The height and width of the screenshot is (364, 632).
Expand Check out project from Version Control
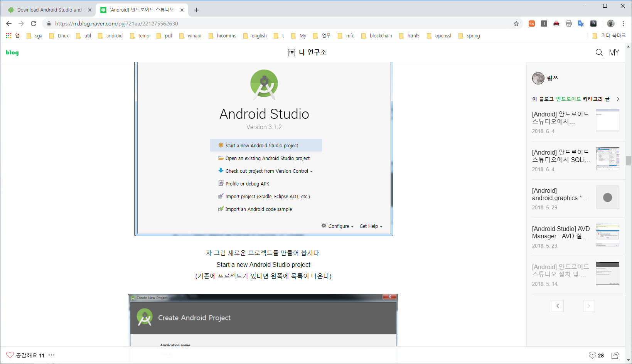265,171
